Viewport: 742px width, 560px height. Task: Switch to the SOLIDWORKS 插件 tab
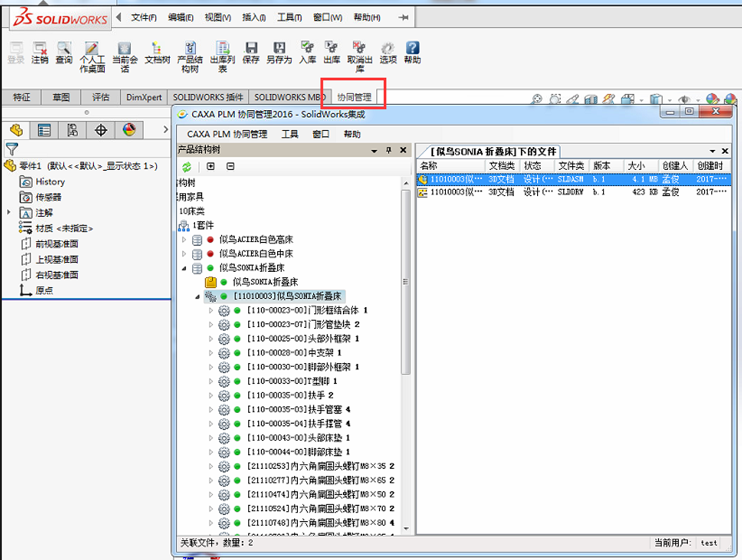[208, 97]
